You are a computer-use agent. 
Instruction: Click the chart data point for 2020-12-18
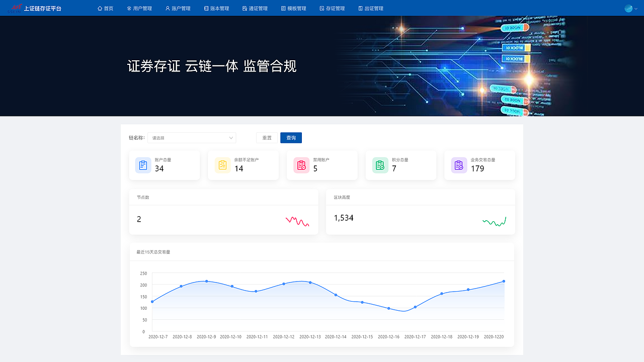(442, 294)
